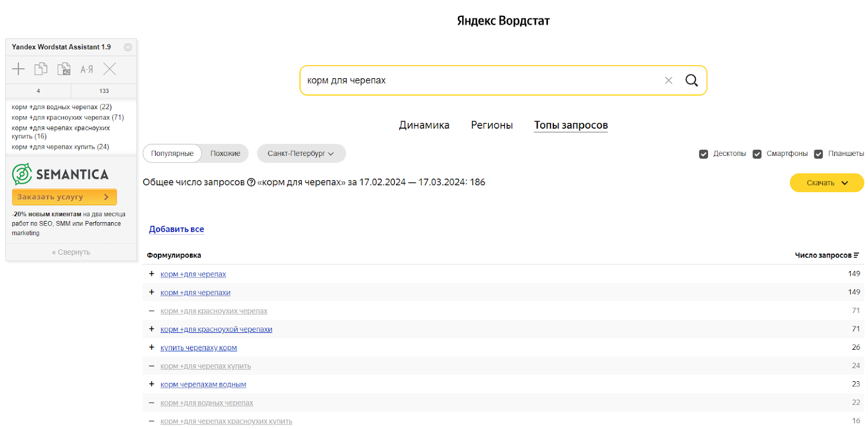
Task: Add 'корм черепахам водным' with plus
Action: (151, 384)
